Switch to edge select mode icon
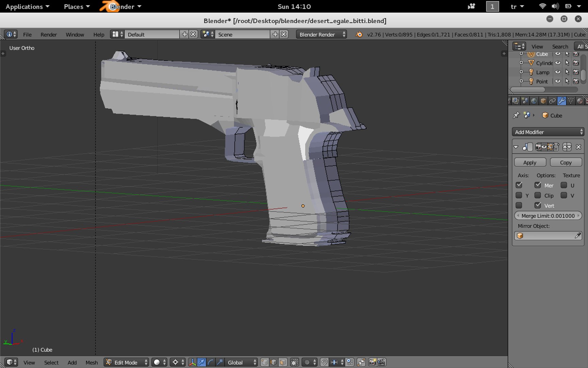The height and width of the screenshot is (368, 588). click(274, 362)
